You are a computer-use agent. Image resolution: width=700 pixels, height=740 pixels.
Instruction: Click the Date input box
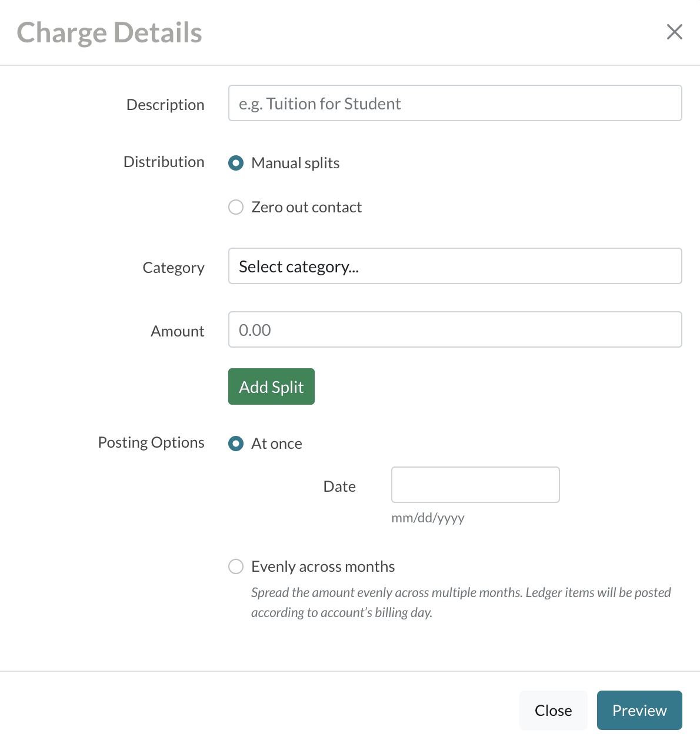pyautogui.click(x=475, y=485)
